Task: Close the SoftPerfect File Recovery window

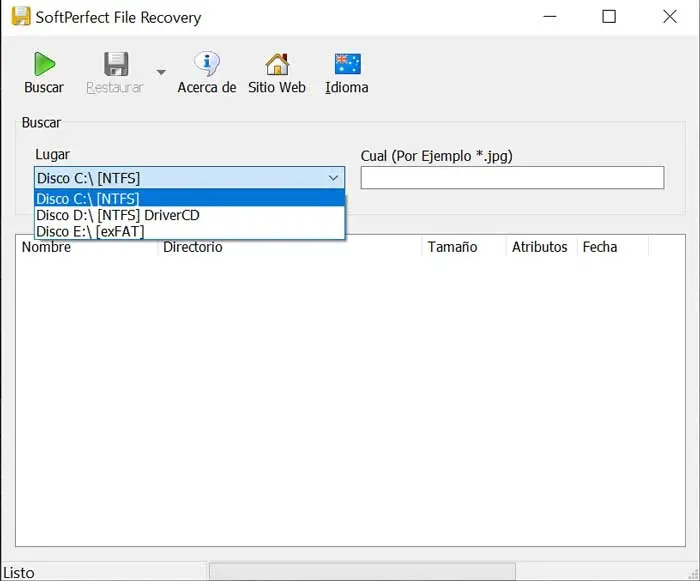Action: [669, 17]
